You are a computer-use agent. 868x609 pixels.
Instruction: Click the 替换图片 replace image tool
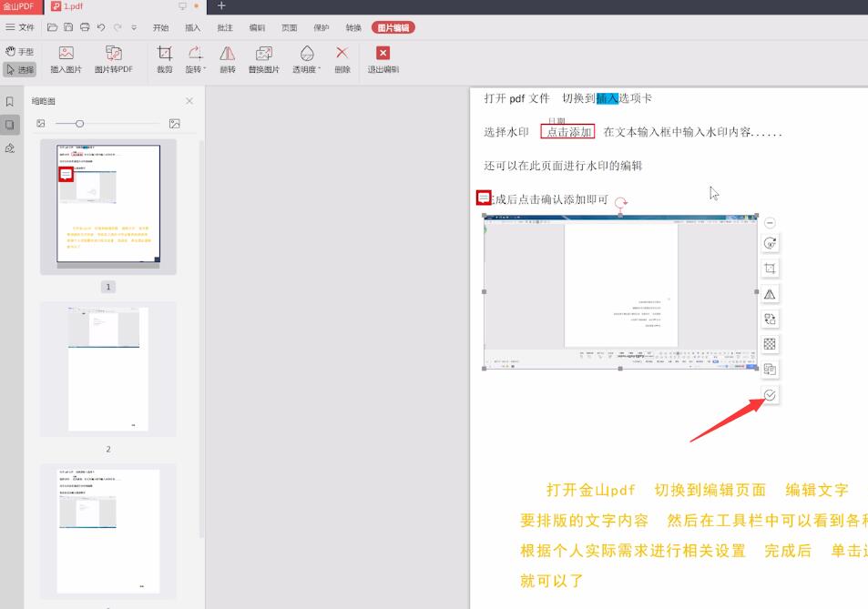coord(263,60)
